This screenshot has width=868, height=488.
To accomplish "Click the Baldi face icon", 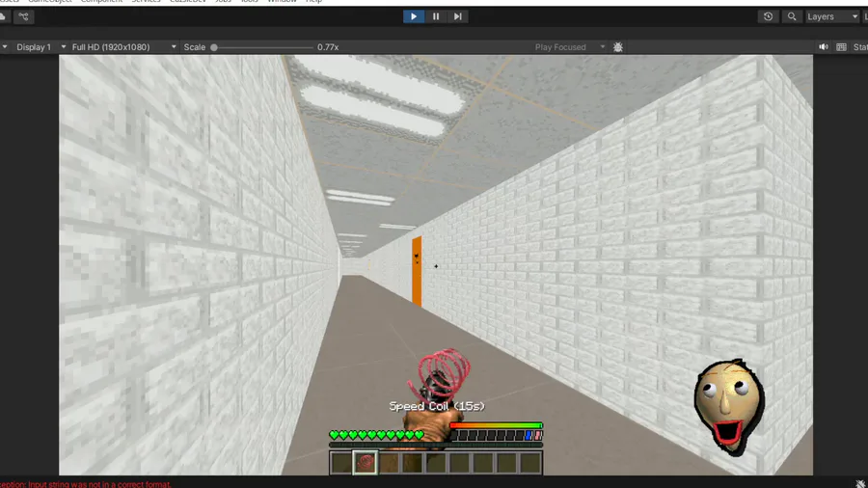I will [x=730, y=406].
